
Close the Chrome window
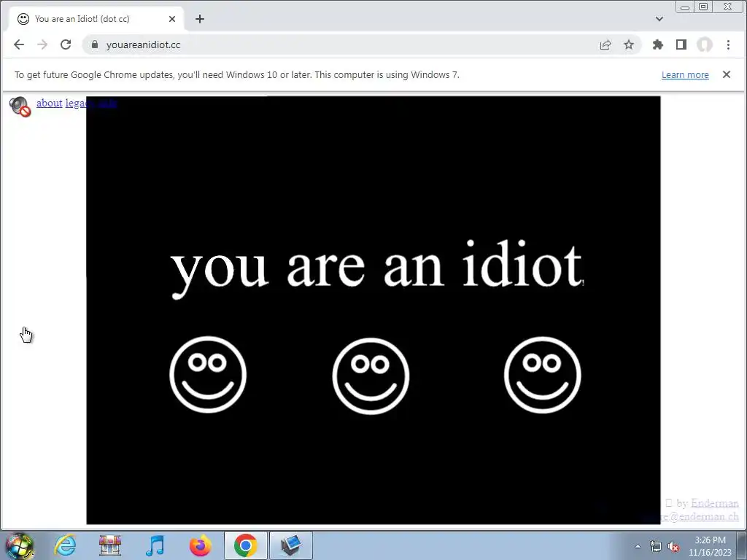[727, 7]
